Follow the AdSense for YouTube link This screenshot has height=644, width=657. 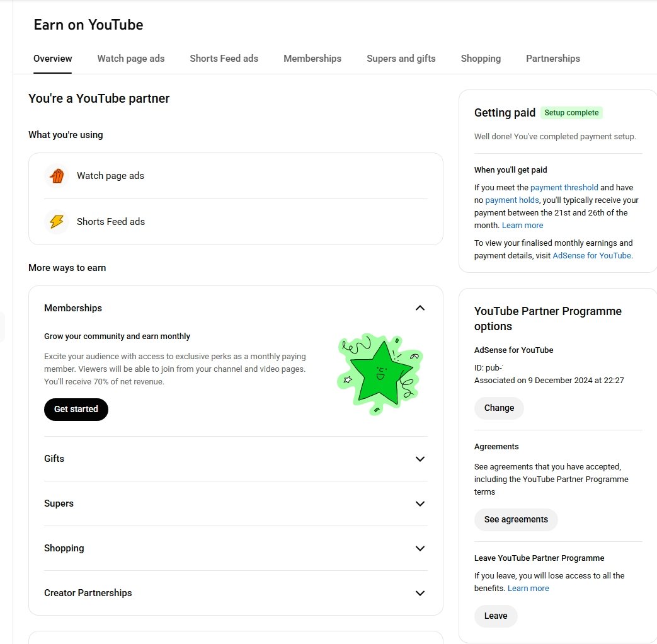591,256
